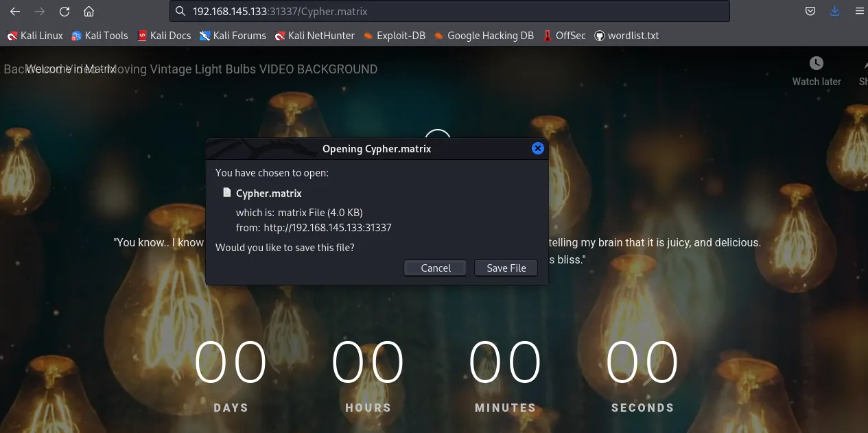This screenshot has width=868, height=433.
Task: Click the address bar URL field
Action: click(449, 12)
